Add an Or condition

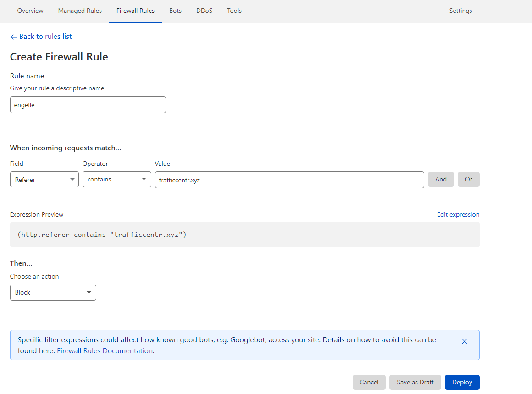click(469, 180)
